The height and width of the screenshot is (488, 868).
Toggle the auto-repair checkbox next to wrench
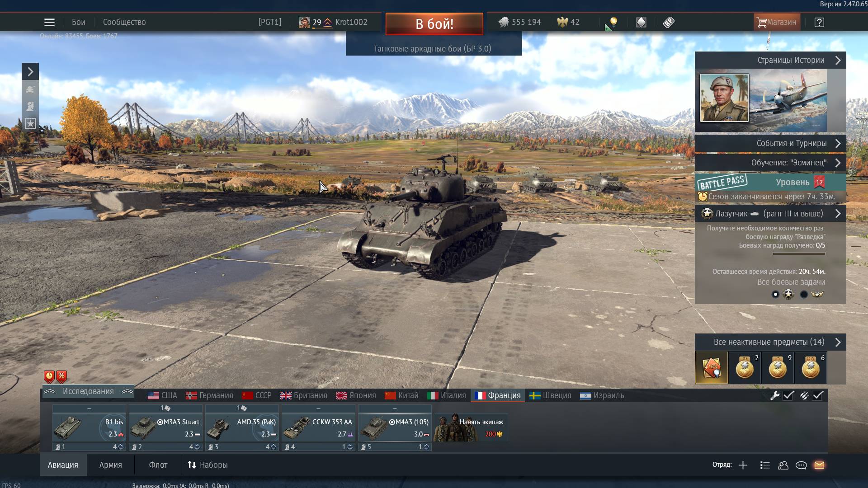[788, 395]
